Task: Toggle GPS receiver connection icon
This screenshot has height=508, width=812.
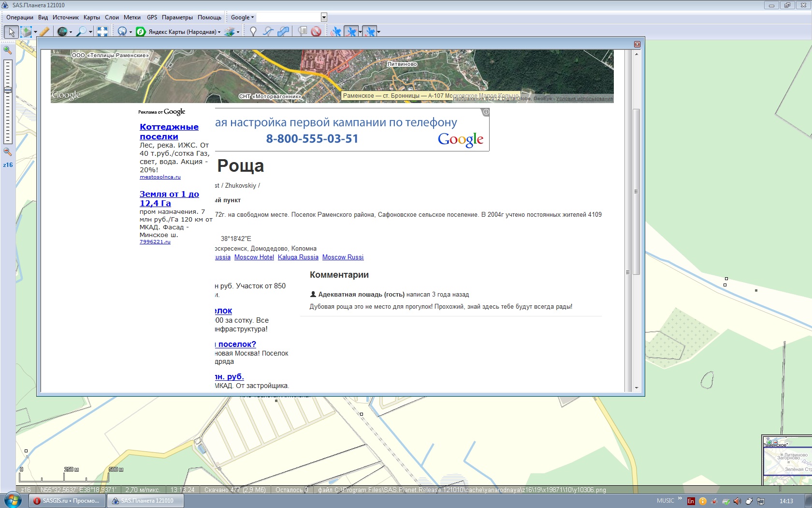Action: pyautogui.click(x=336, y=32)
